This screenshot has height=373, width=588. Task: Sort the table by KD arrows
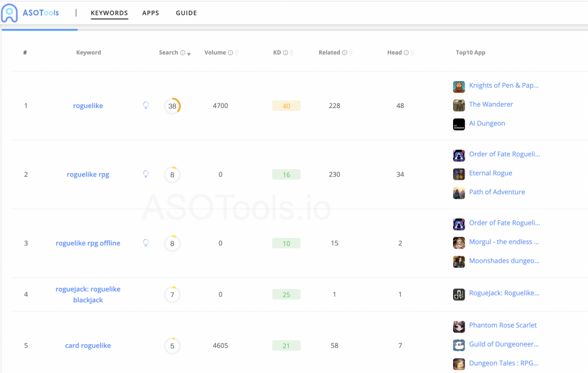click(291, 53)
